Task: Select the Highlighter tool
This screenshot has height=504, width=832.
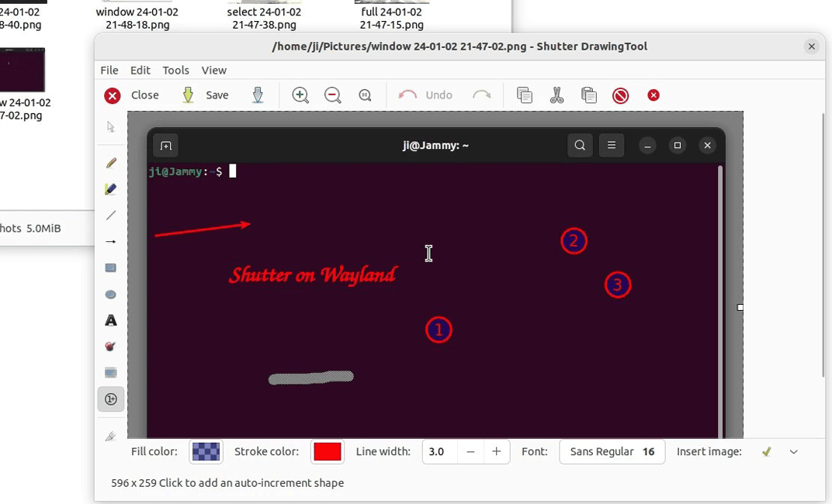Action: pos(110,189)
